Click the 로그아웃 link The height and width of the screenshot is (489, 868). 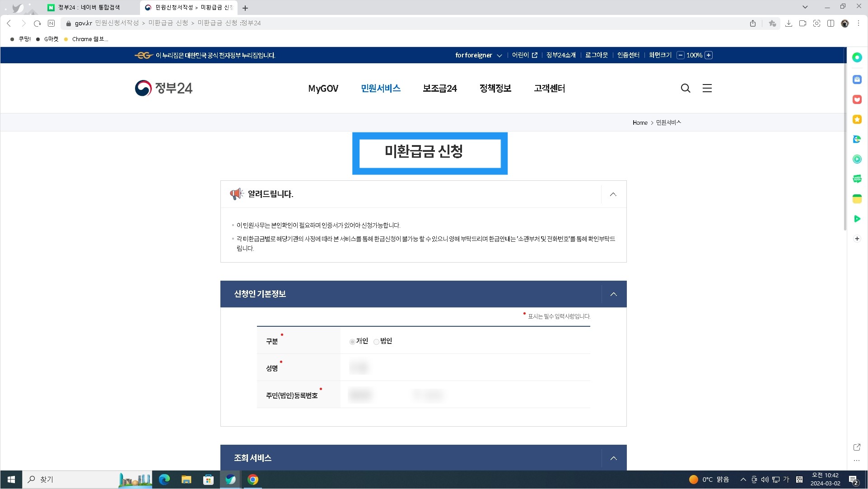coord(596,55)
